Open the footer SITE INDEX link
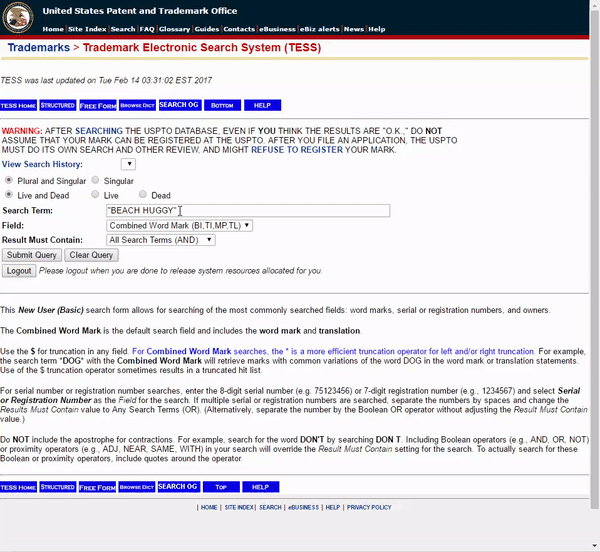Image resolution: width=600 pixels, height=552 pixels. coord(239,507)
